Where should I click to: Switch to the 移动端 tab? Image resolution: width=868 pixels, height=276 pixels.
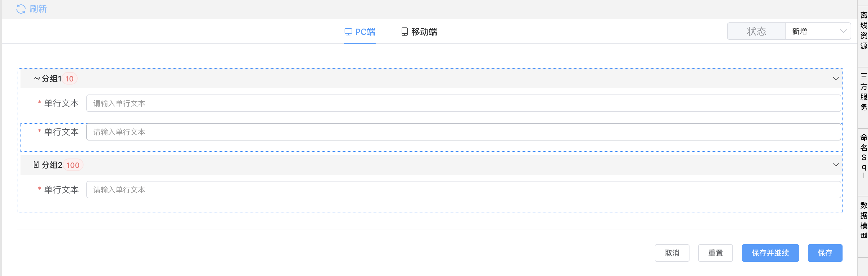[x=419, y=32]
